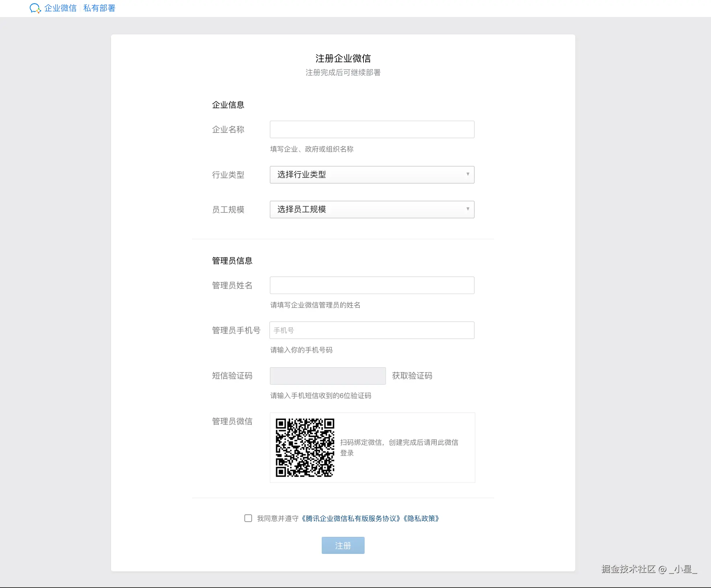Click the WeCom chat bubble logo icon
The image size is (711, 588).
click(35, 8)
